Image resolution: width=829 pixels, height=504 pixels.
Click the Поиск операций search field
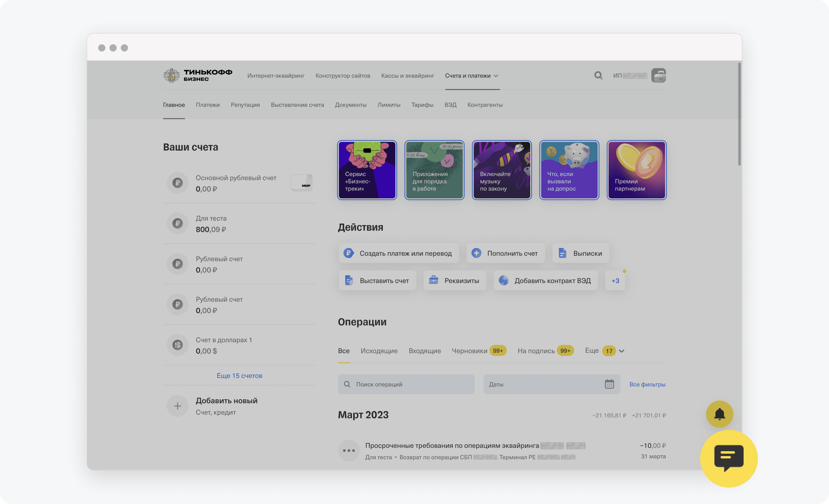click(406, 384)
